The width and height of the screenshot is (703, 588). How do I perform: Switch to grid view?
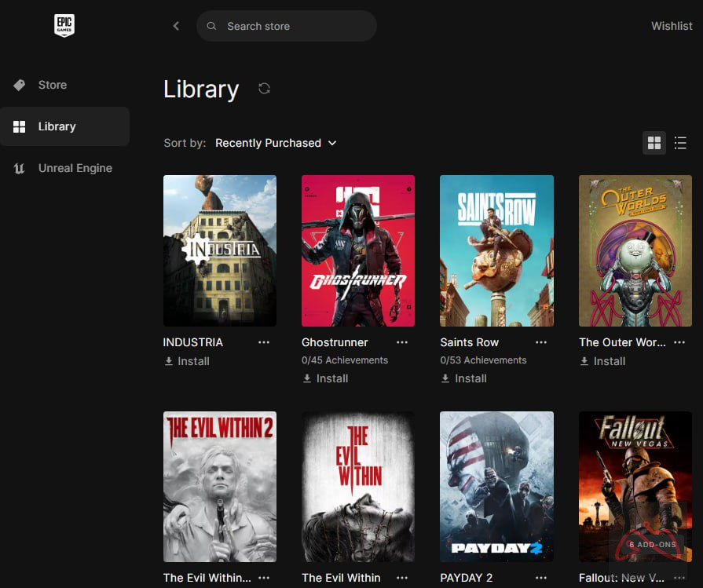coord(654,143)
